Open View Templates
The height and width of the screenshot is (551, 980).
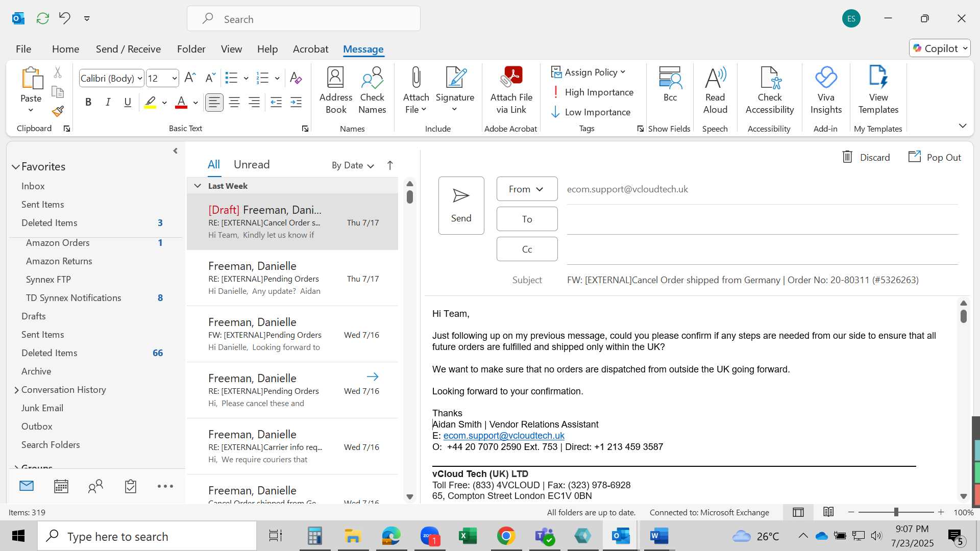pos(878,91)
